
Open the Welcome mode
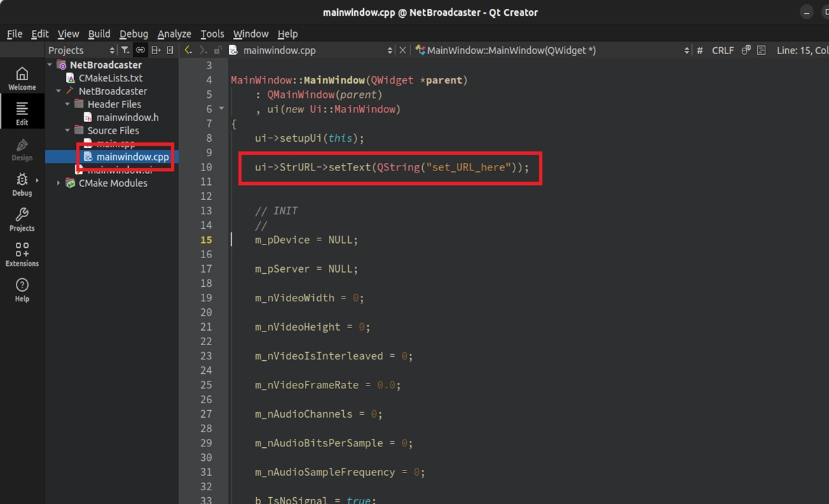coord(22,78)
